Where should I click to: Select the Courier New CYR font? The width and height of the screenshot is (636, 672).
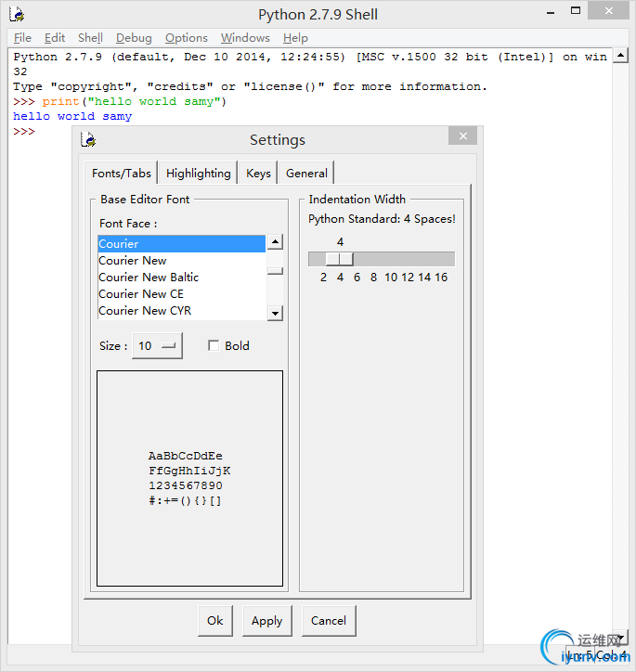[181, 311]
